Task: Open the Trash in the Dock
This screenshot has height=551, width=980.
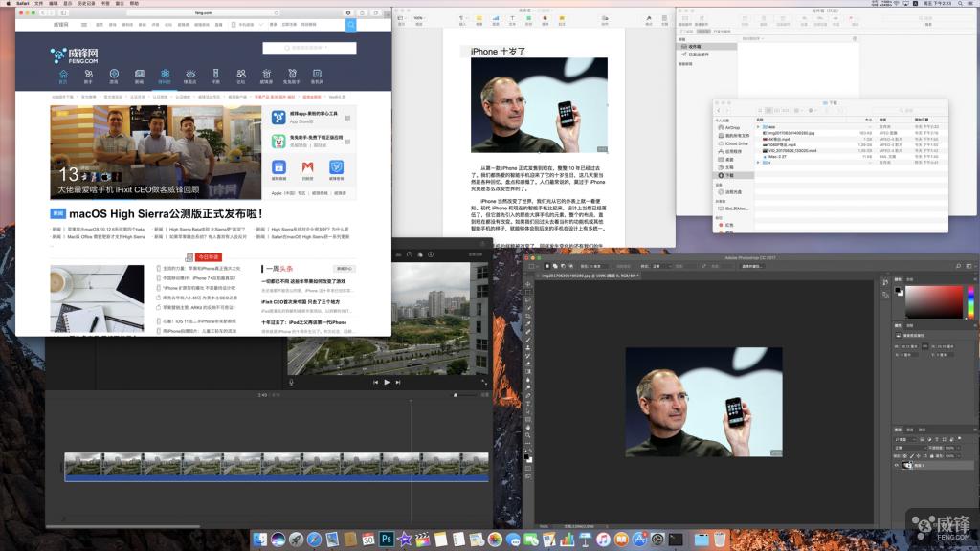Action: point(719,540)
